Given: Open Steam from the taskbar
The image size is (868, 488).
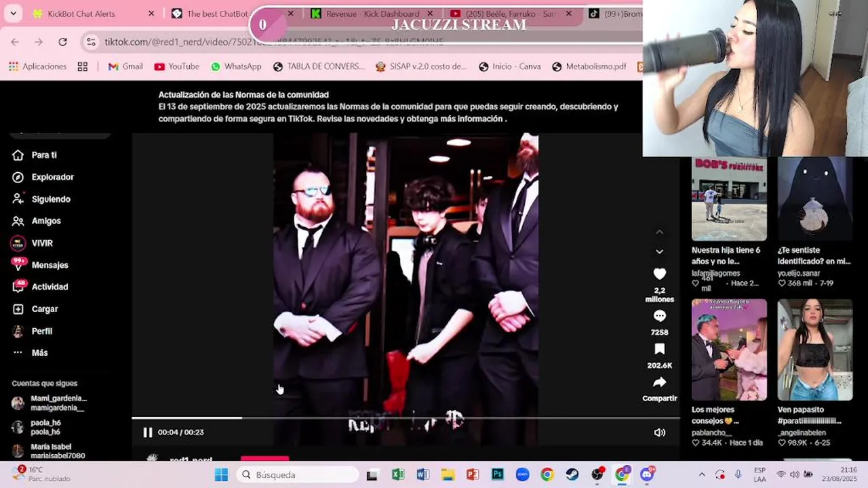Looking at the screenshot, I should 572,474.
